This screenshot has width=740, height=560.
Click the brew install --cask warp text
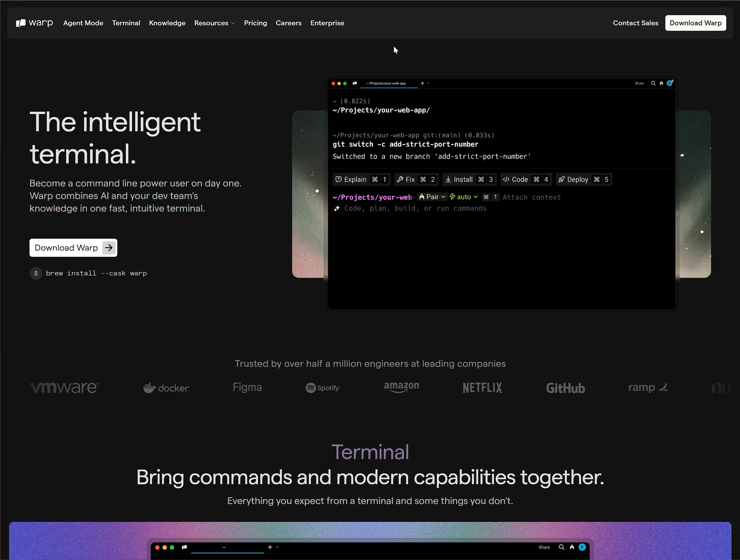click(96, 273)
